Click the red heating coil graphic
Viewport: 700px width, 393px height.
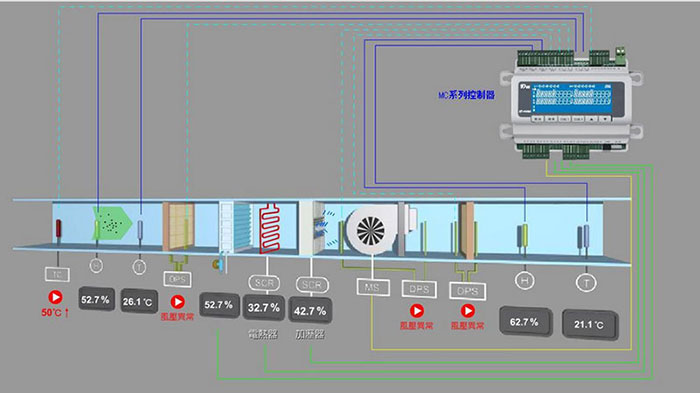[x=270, y=228]
